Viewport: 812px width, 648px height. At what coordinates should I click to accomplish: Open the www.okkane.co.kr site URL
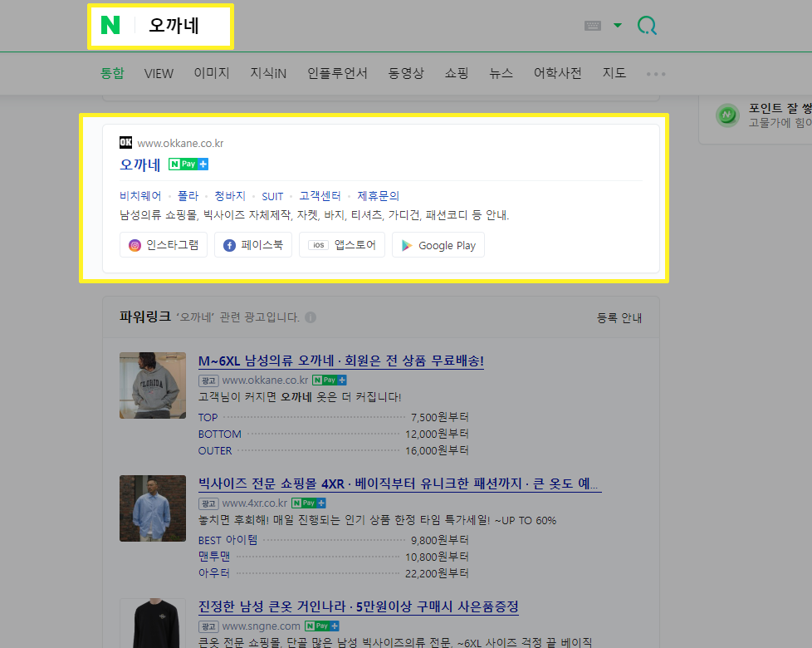[x=180, y=143]
